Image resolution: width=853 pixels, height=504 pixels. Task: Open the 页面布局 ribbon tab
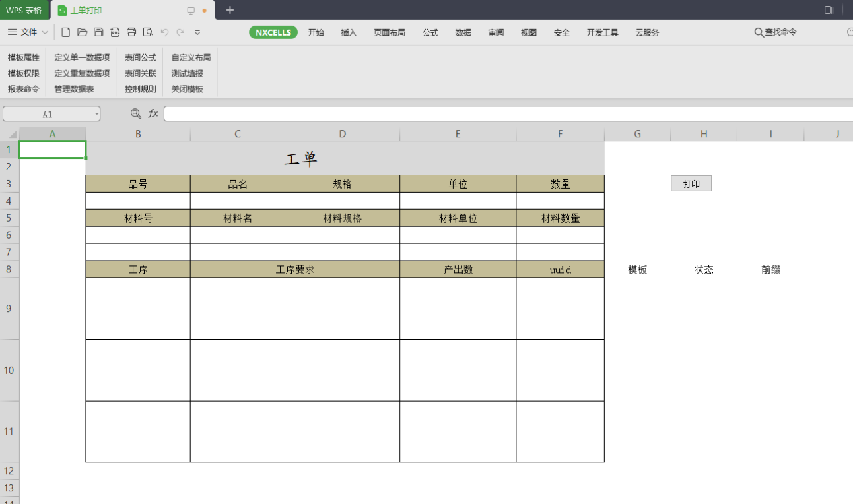[x=389, y=32]
